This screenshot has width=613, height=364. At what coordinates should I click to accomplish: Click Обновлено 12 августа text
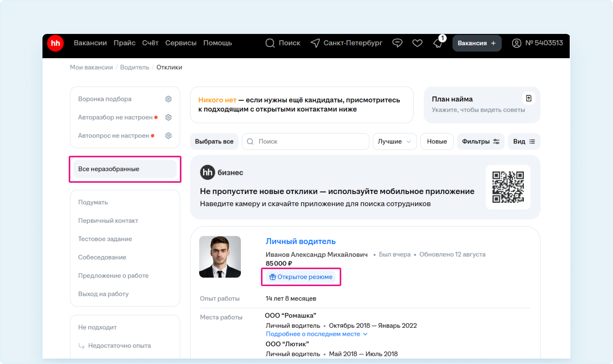452,254
